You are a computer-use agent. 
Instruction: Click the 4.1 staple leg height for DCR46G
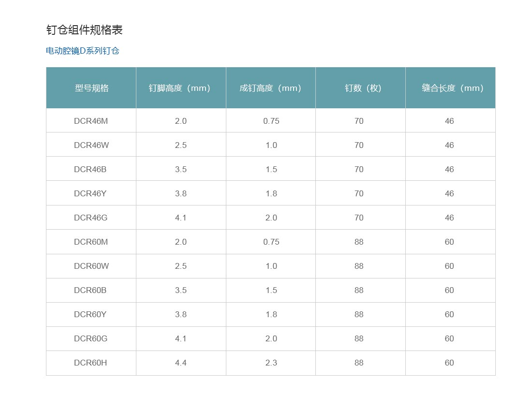[x=181, y=218]
